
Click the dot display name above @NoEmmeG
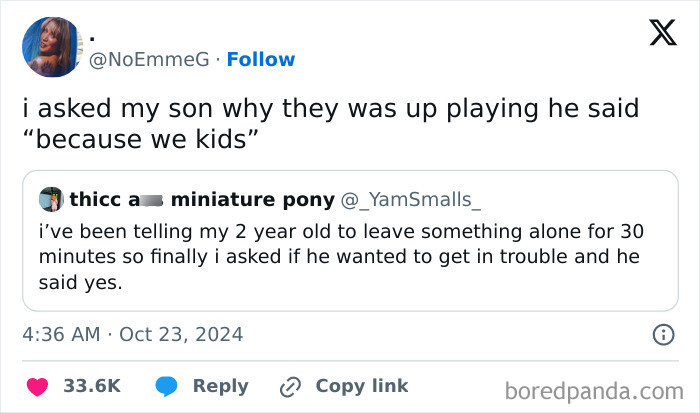tap(93, 36)
